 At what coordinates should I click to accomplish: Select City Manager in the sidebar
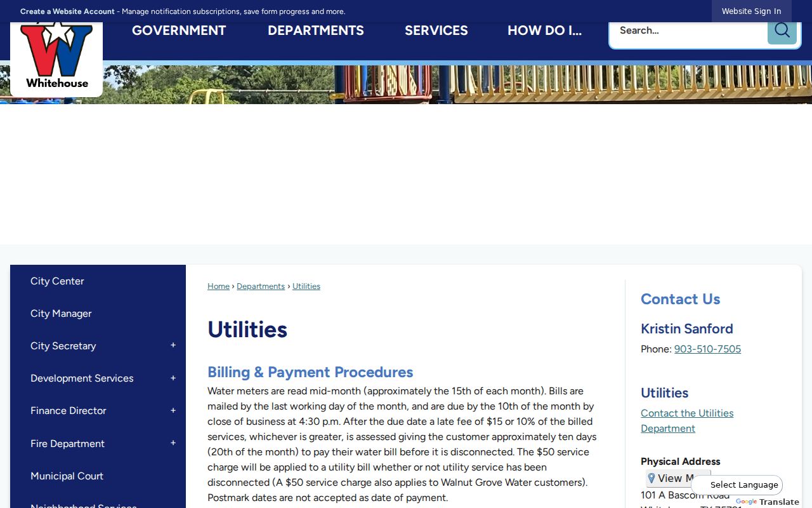point(61,314)
